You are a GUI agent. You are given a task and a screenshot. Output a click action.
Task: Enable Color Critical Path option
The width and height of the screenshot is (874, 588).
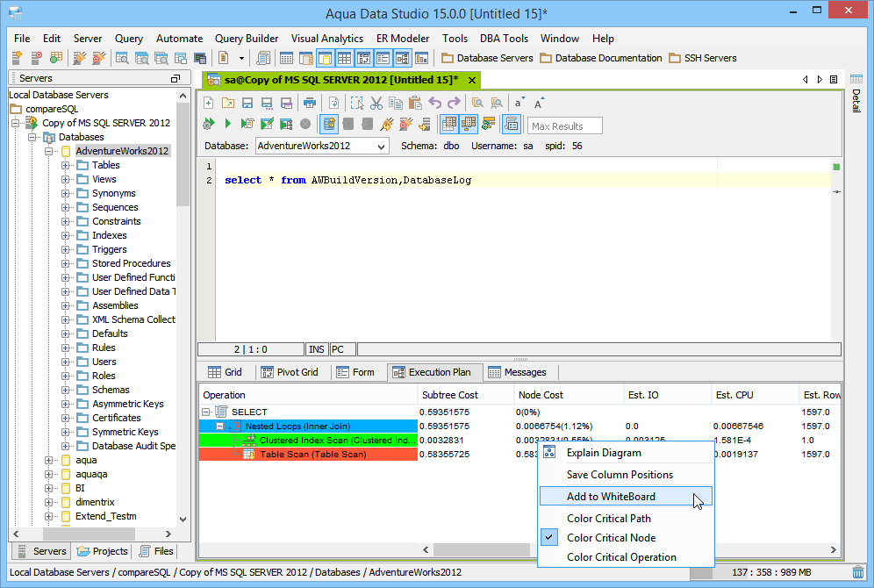pyautogui.click(x=608, y=519)
